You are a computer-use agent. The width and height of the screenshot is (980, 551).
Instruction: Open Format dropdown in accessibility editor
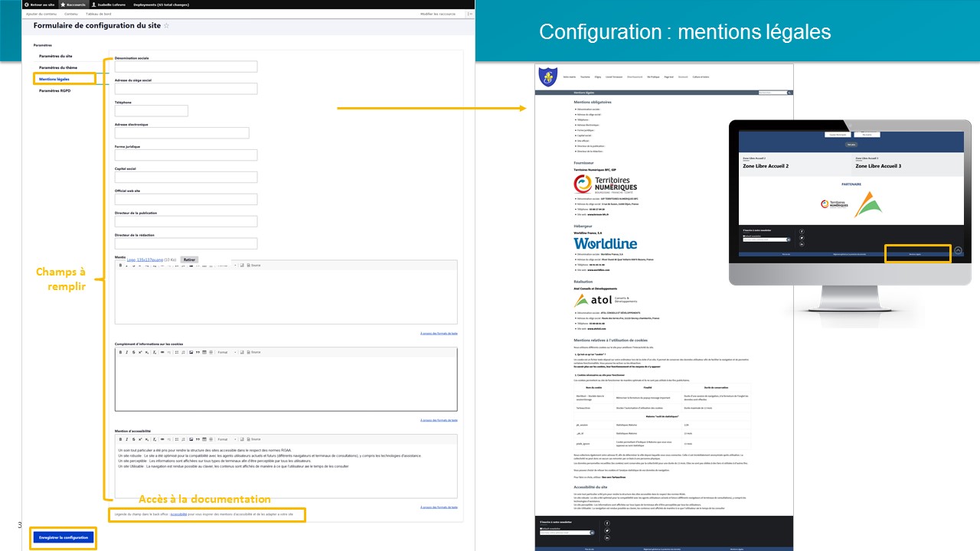point(224,439)
